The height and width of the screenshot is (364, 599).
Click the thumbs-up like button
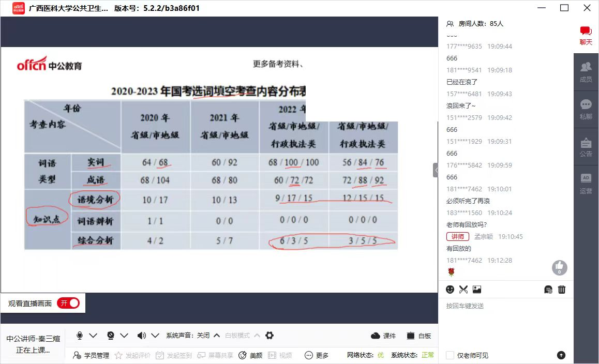(559, 267)
